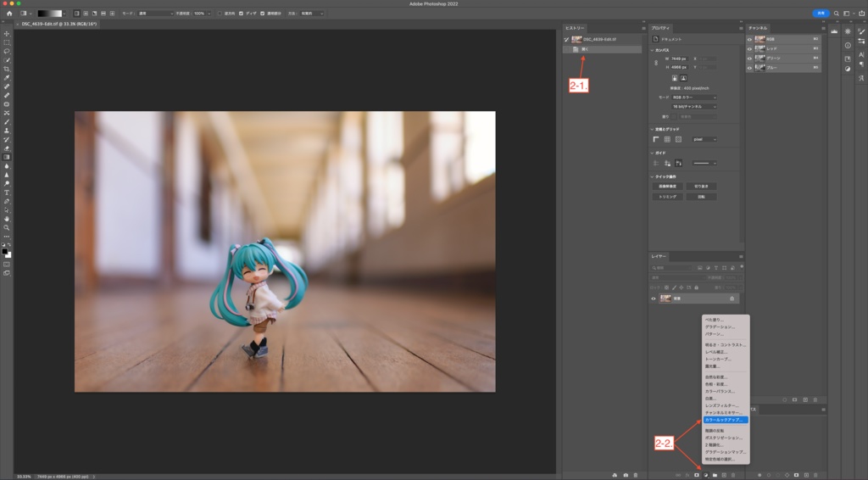
Task: Collapse the Canvas section in Properties
Action: pyautogui.click(x=652, y=50)
